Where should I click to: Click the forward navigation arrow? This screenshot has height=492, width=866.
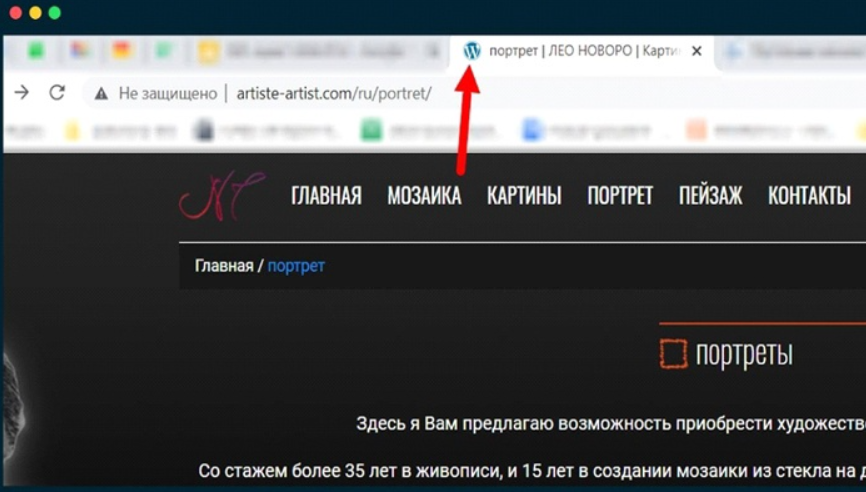pos(22,92)
